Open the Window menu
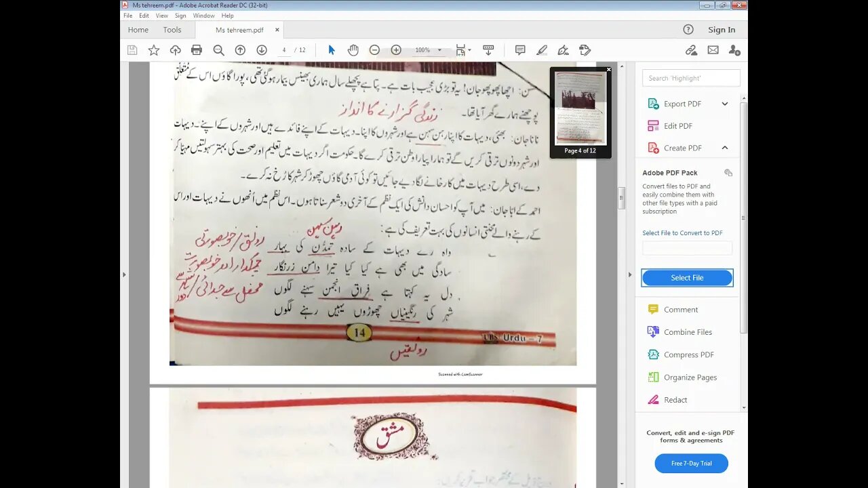The height and width of the screenshot is (488, 868). pyautogui.click(x=203, y=16)
